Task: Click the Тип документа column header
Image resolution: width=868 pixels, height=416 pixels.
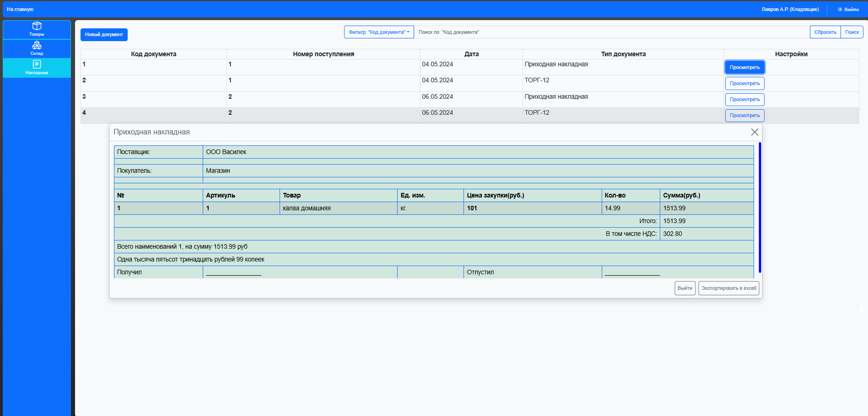Action: pos(623,54)
